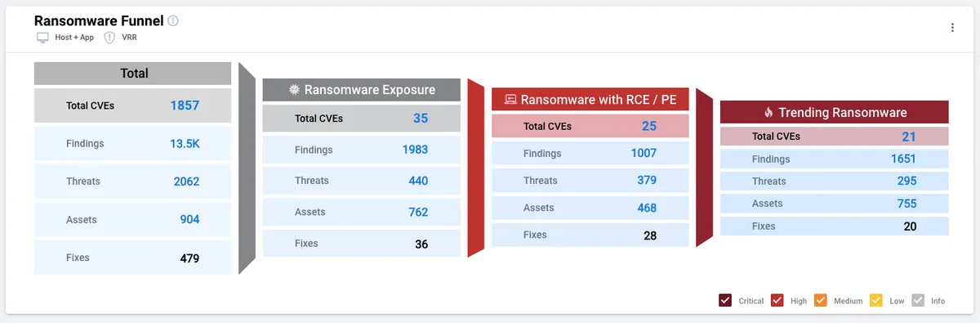This screenshot has width=980, height=323.
Task: Click the Host + App monitor icon
Action: click(x=43, y=38)
